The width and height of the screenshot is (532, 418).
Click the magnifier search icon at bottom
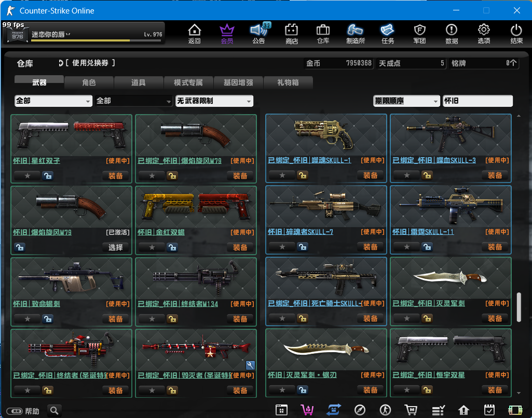(54, 411)
